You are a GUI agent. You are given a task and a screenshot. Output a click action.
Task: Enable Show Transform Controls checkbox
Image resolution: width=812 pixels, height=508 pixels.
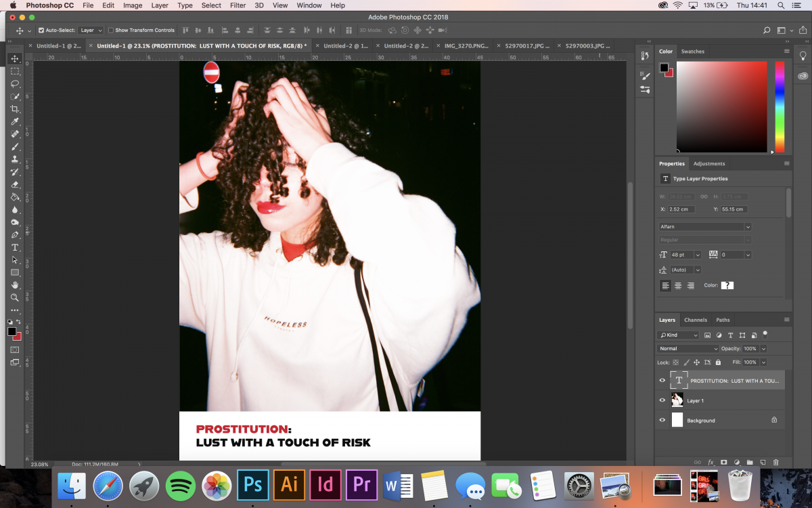coord(111,30)
